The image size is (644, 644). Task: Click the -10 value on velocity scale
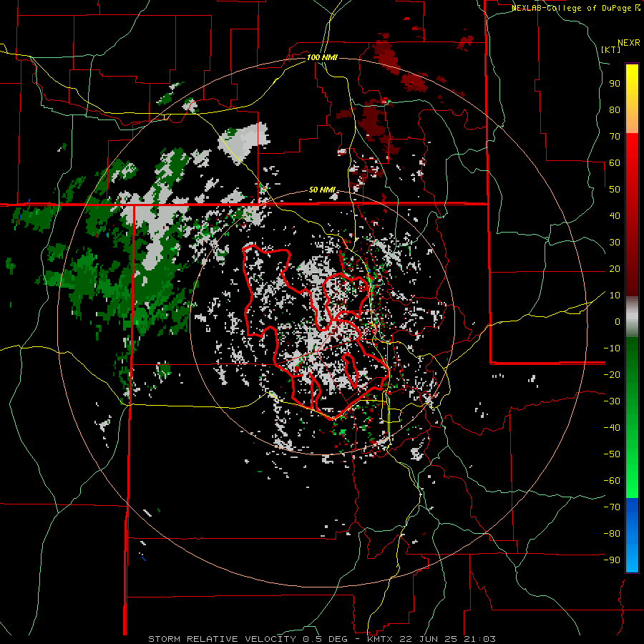pyautogui.click(x=612, y=348)
